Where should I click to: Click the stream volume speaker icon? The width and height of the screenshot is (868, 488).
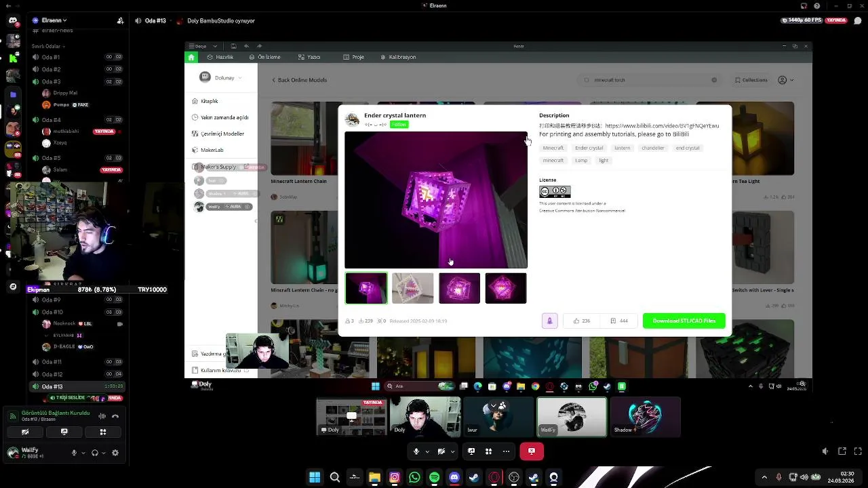pyautogui.click(x=825, y=451)
